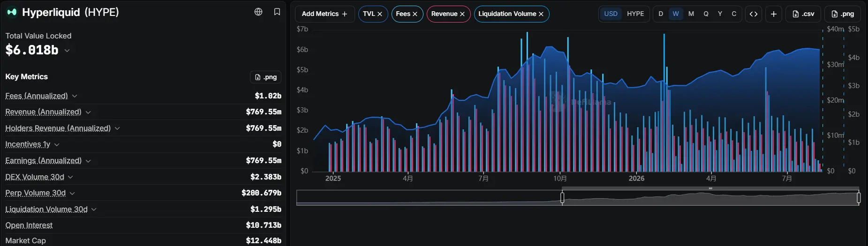868x246 pixels.
Task: Click the $2.383b DEX volume value
Action: click(265, 177)
